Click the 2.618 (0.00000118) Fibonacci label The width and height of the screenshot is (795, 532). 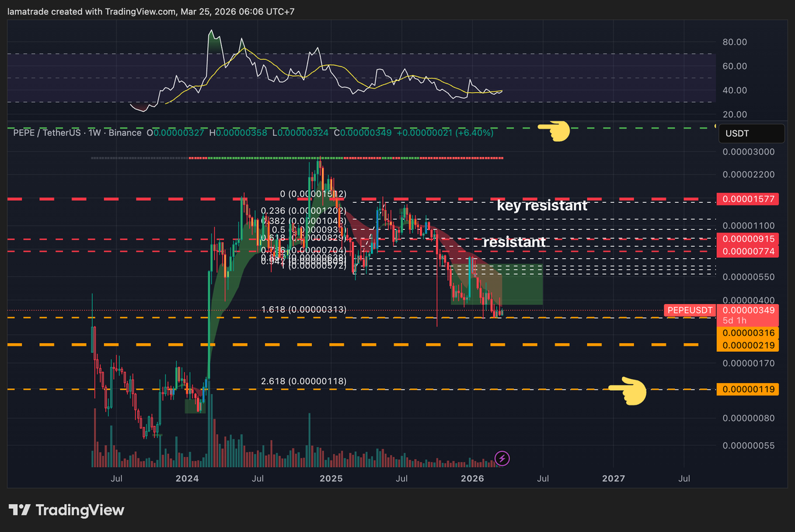pos(304,381)
